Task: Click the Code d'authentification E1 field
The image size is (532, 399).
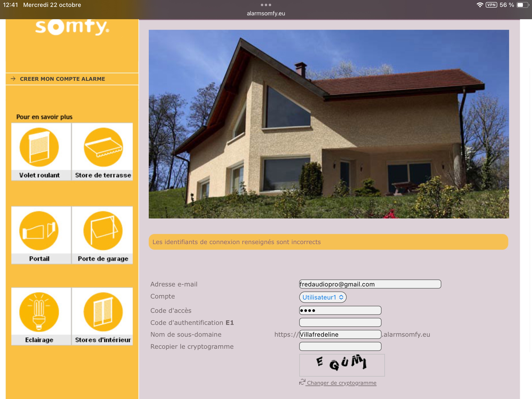Action: (340, 322)
